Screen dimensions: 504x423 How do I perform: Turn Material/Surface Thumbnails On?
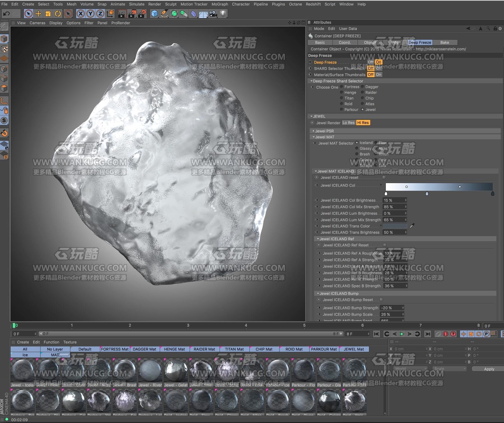379,74
